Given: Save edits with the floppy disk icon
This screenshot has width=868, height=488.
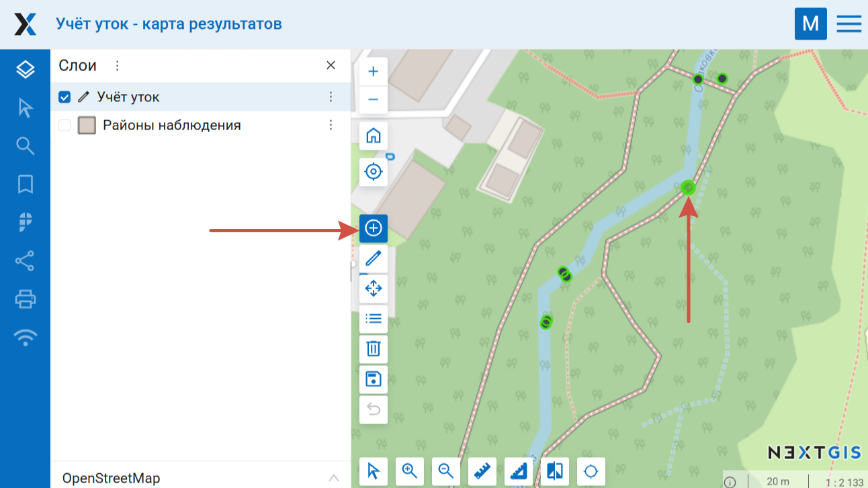Looking at the screenshot, I should 373,379.
